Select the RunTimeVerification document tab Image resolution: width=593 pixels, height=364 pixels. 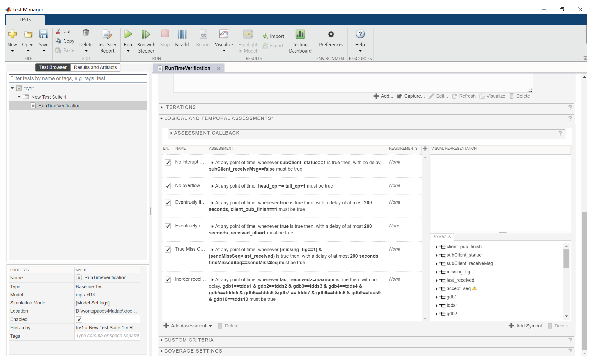[187, 68]
